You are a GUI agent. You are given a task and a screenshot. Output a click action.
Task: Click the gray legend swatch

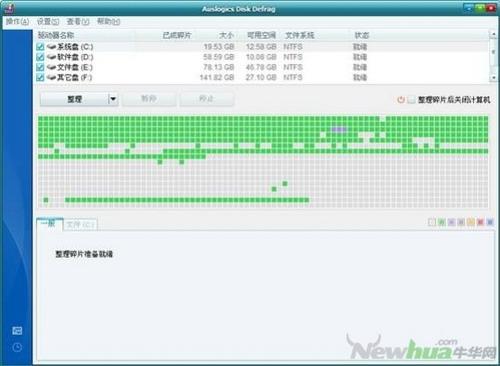tap(461, 222)
